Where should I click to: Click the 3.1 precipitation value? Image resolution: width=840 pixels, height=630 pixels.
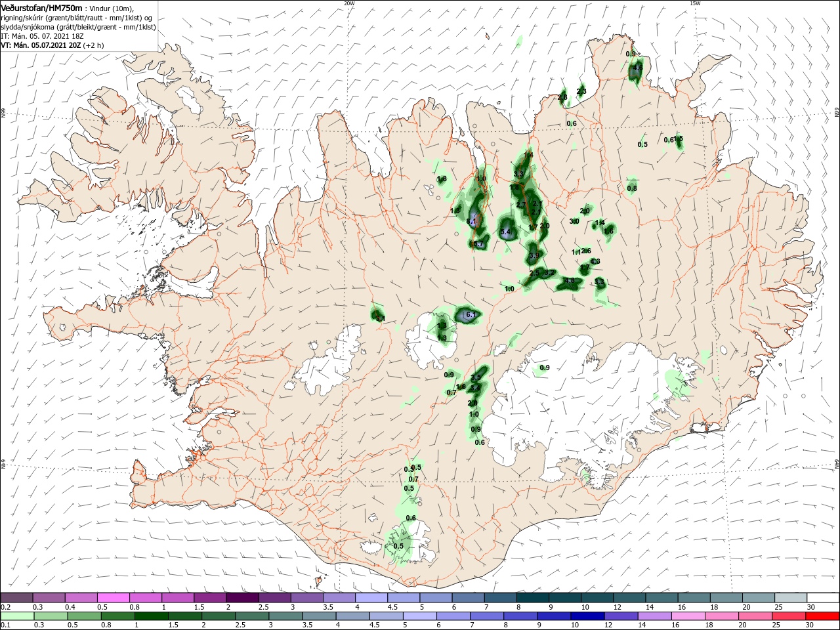tap(380, 318)
